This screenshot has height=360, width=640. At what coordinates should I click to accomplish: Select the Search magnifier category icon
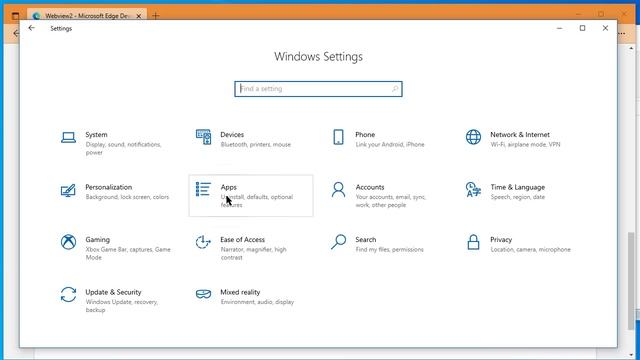[338, 242]
